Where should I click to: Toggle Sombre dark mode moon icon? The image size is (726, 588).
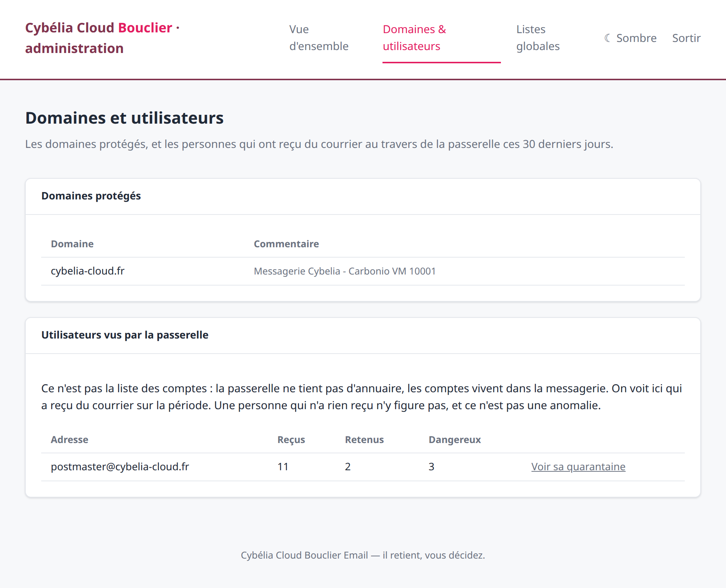click(x=608, y=38)
